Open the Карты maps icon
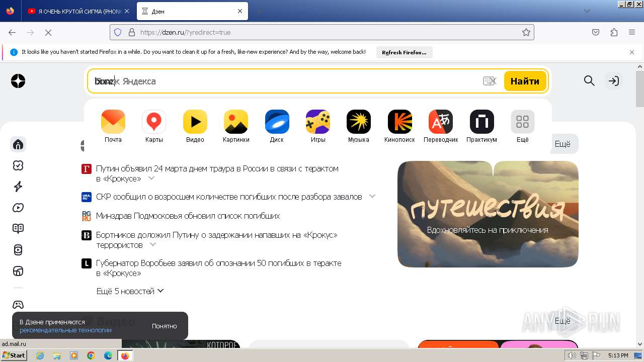644x362 pixels. coord(154,122)
